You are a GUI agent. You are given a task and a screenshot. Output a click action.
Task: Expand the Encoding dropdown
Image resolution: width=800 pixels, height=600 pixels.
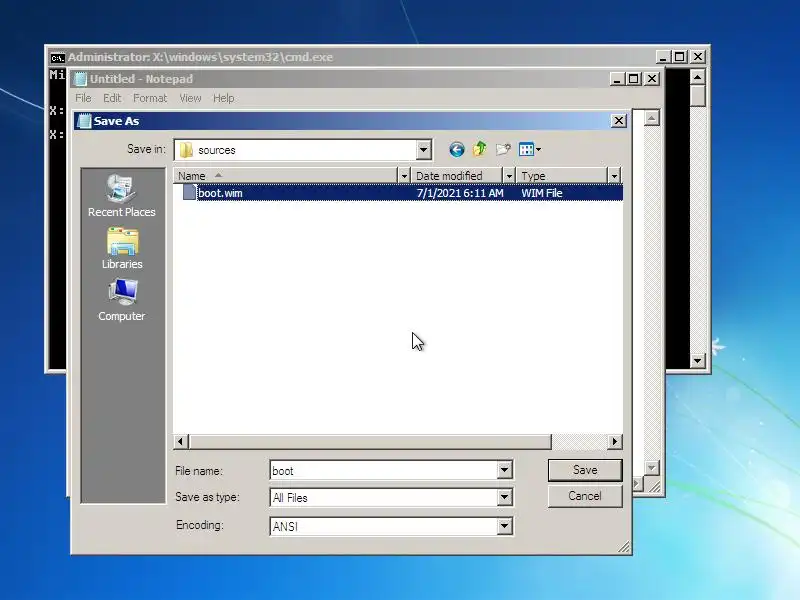coord(505,526)
